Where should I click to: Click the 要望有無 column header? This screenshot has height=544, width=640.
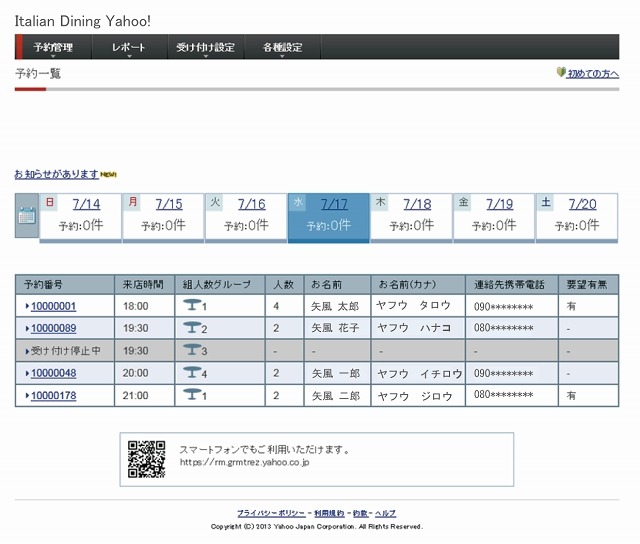tap(589, 284)
